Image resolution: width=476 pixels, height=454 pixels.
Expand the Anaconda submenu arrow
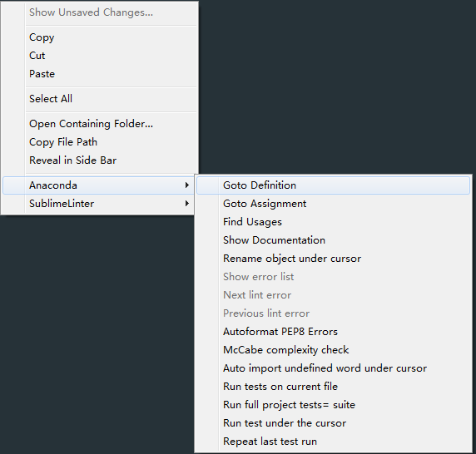187,185
